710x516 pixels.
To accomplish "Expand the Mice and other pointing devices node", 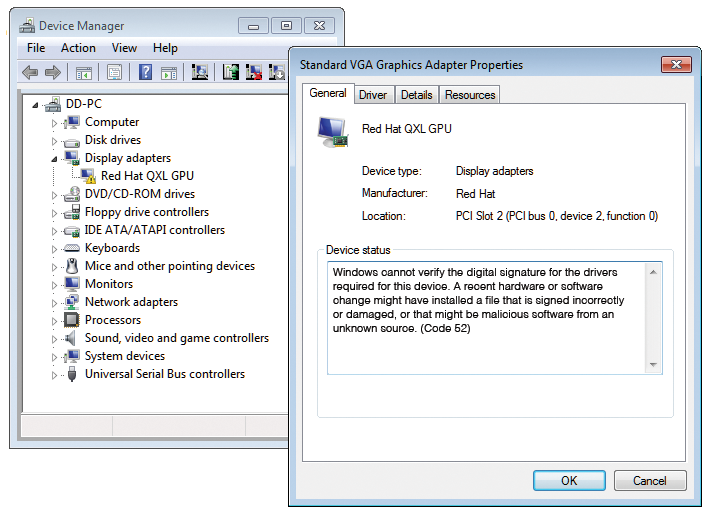I will [x=54, y=267].
